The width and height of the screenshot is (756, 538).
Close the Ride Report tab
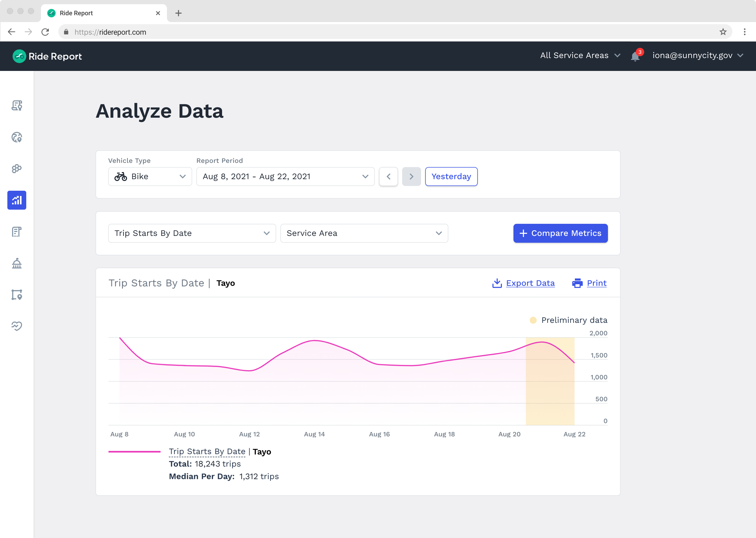pos(158,13)
